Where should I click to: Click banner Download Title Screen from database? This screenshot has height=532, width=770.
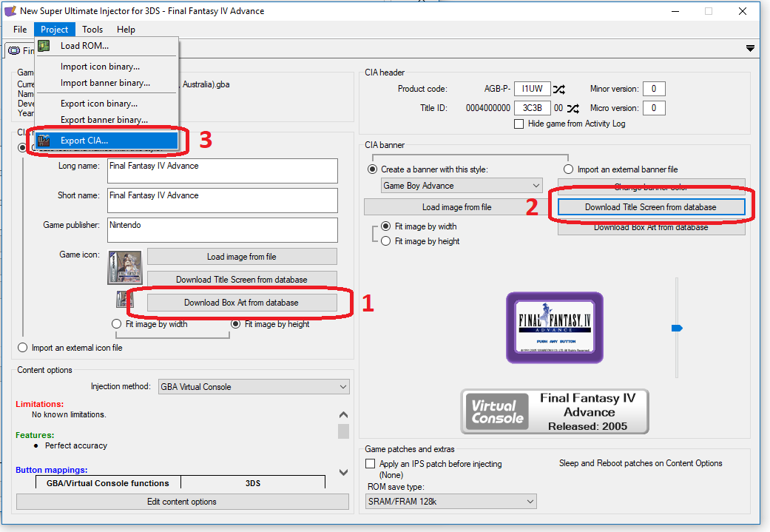(651, 207)
